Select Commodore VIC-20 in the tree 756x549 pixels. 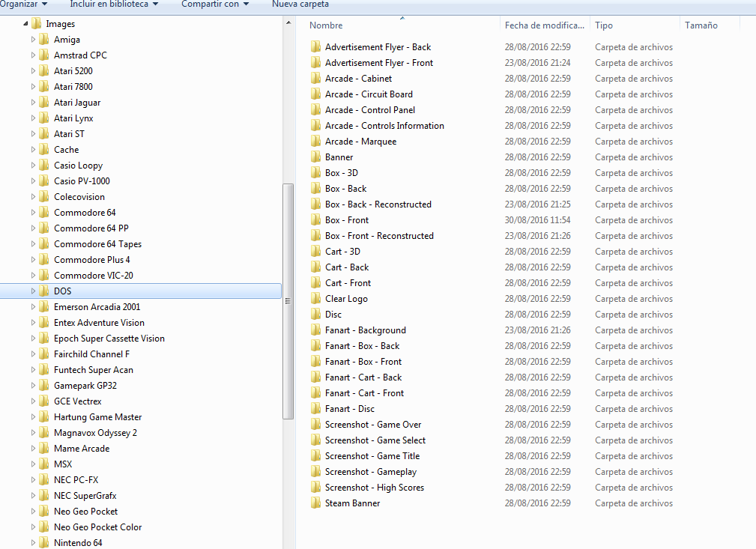coord(94,275)
